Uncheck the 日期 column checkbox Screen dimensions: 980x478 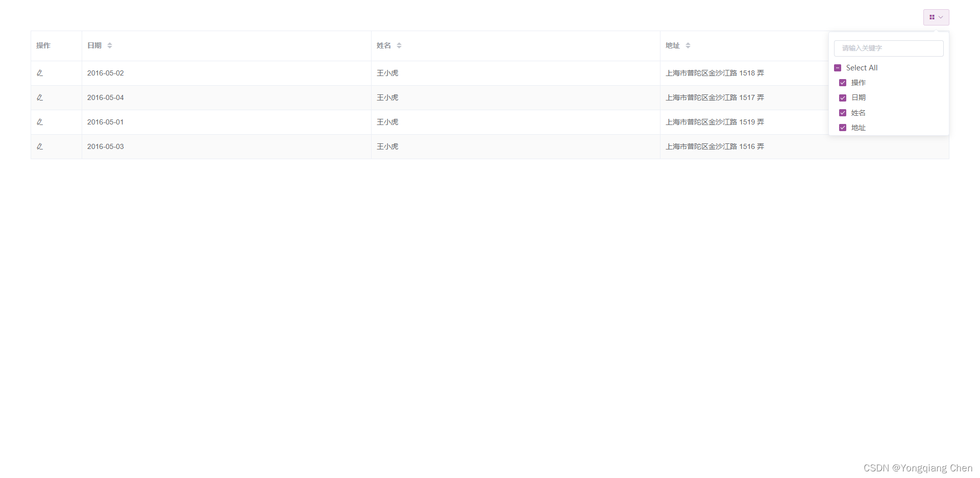coord(843,98)
